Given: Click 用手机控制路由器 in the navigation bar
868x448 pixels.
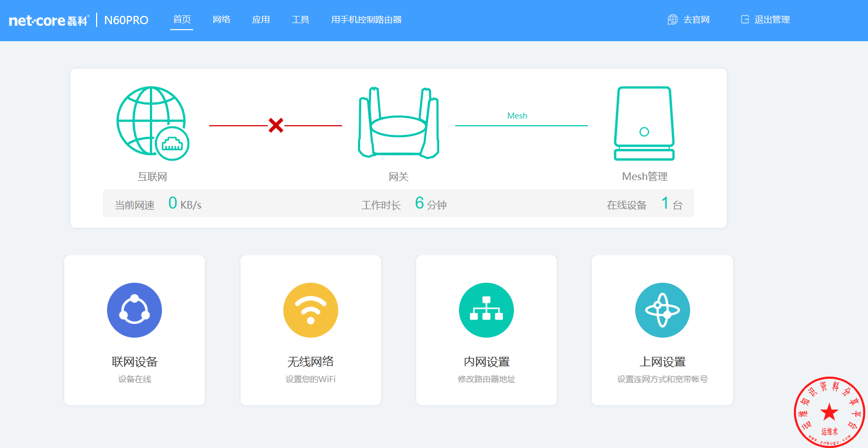Looking at the screenshot, I should pyautogui.click(x=366, y=20).
